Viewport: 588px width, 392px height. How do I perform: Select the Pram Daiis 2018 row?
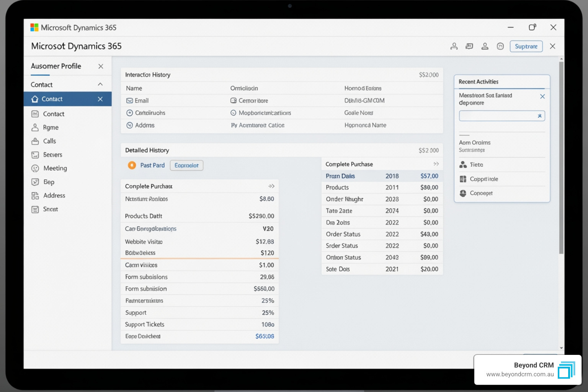point(382,176)
